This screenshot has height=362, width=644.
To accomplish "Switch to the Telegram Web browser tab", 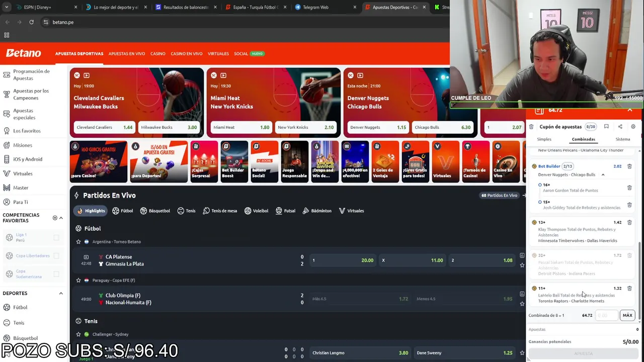I will click(325, 7).
